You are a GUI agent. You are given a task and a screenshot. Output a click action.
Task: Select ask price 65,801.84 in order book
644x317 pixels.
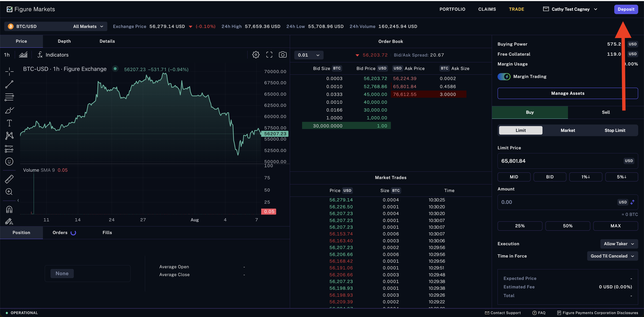point(405,87)
